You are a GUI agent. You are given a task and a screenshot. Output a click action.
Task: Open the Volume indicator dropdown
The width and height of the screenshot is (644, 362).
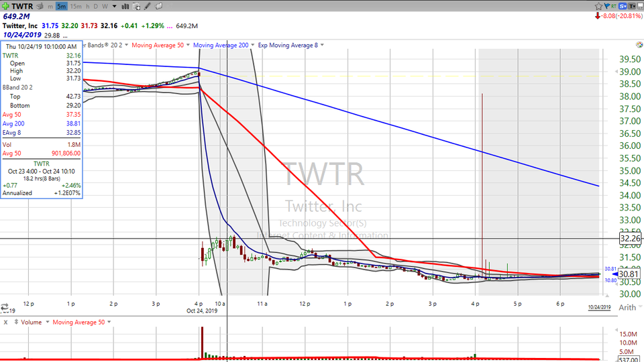pyautogui.click(x=47, y=322)
